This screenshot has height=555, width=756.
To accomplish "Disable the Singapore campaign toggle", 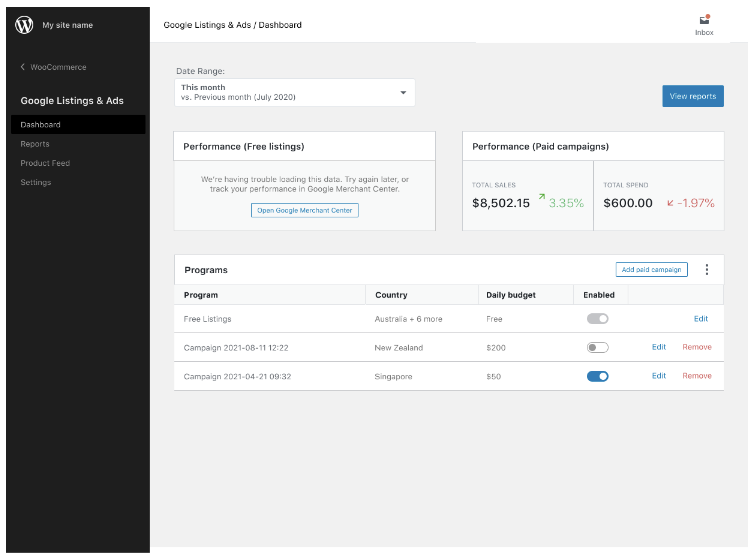I will pos(597,376).
